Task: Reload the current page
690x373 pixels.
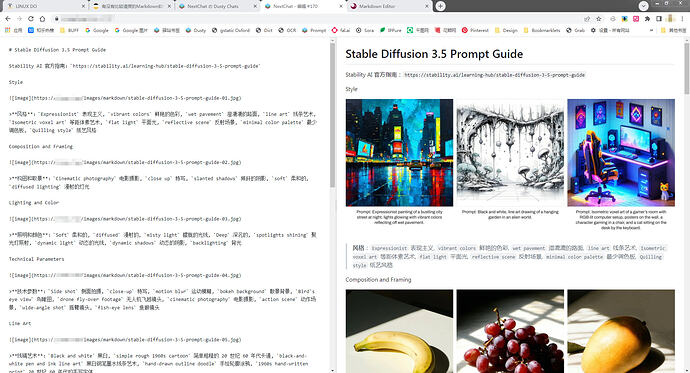Action: tap(30, 18)
